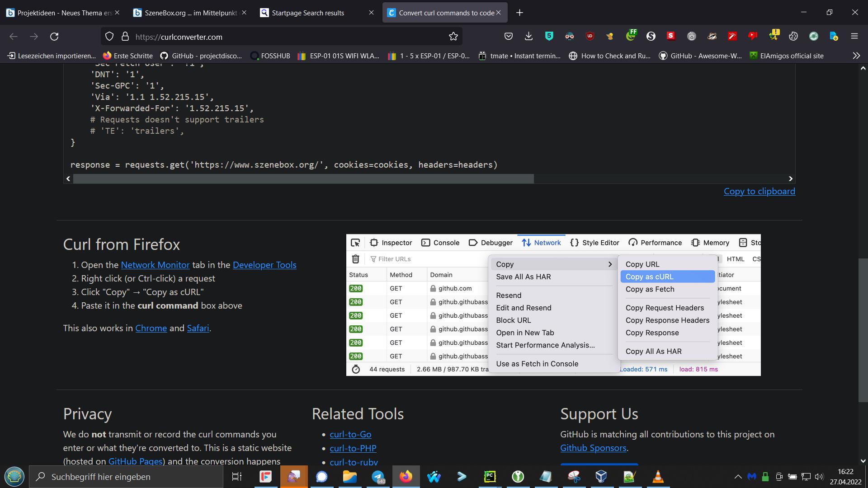Save the current page to Pocket
The image size is (868, 488).
point(509,36)
